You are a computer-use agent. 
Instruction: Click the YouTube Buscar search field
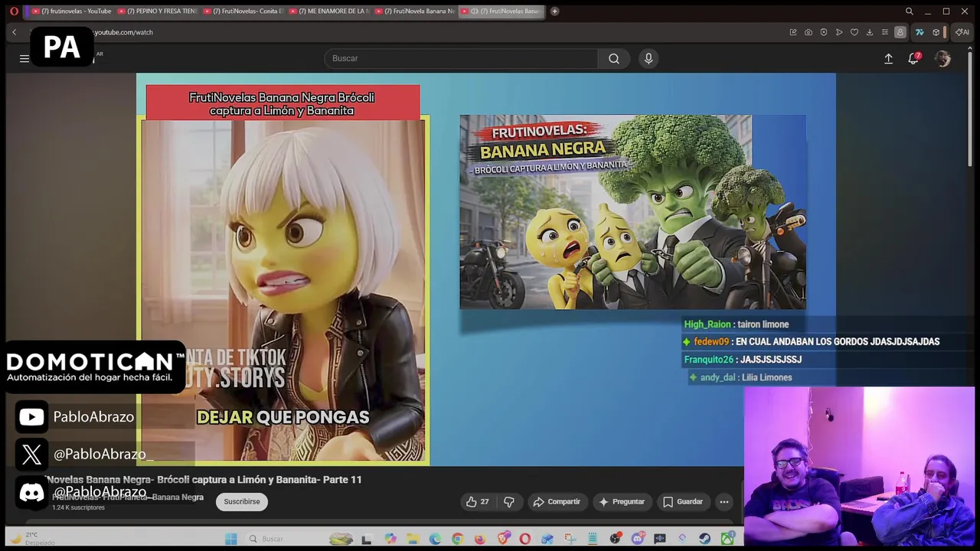coord(461,58)
